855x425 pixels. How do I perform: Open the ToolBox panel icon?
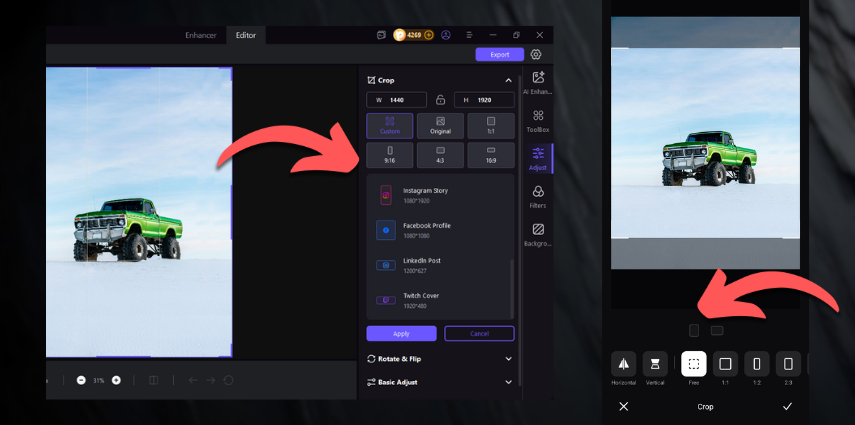(538, 120)
